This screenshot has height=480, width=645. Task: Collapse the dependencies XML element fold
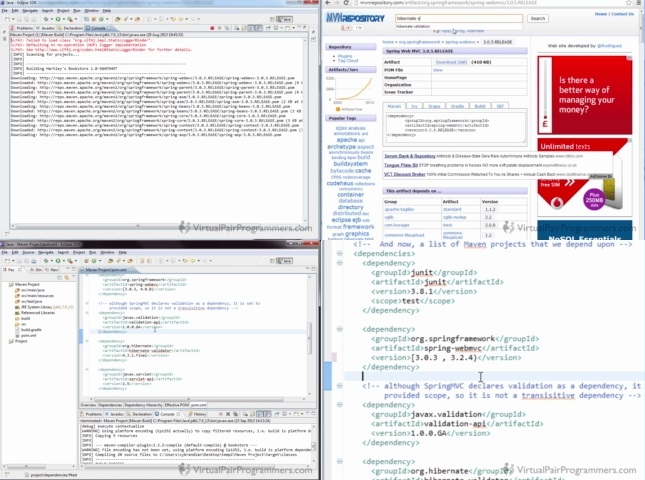pos(340,253)
